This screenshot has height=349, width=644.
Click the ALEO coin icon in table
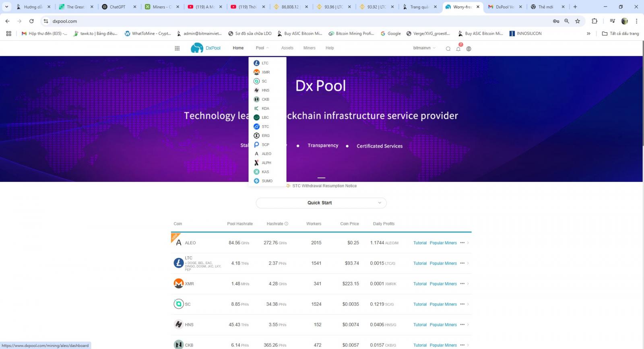pos(179,243)
